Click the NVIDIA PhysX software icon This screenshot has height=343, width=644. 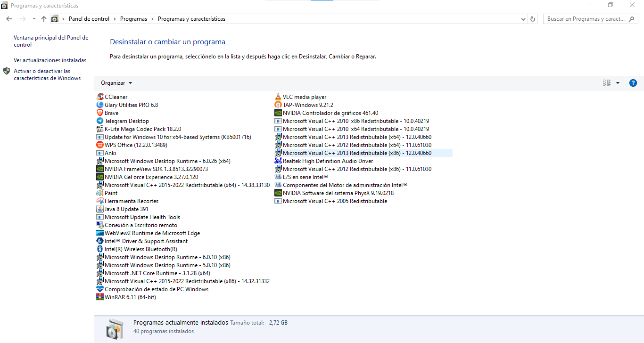point(278,193)
